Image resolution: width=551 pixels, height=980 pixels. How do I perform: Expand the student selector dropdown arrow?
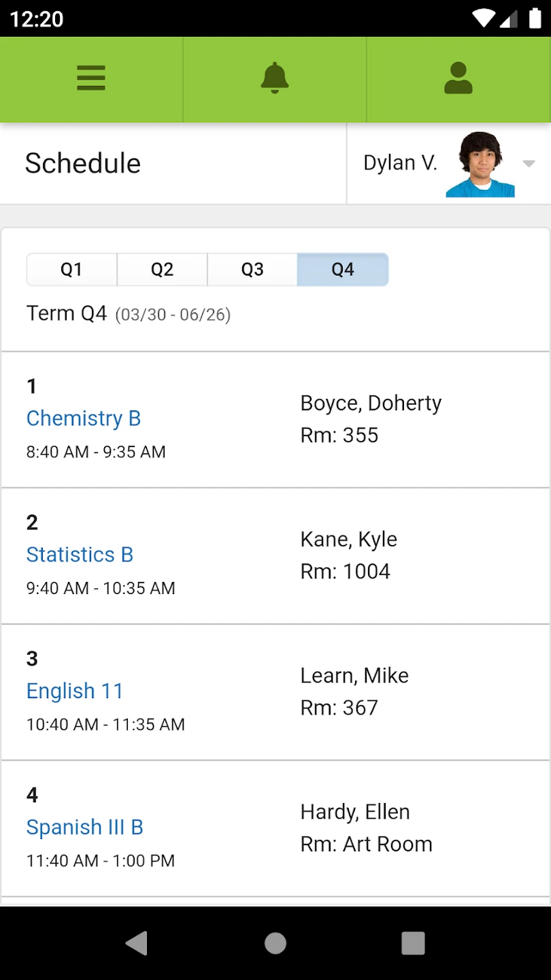coord(529,163)
